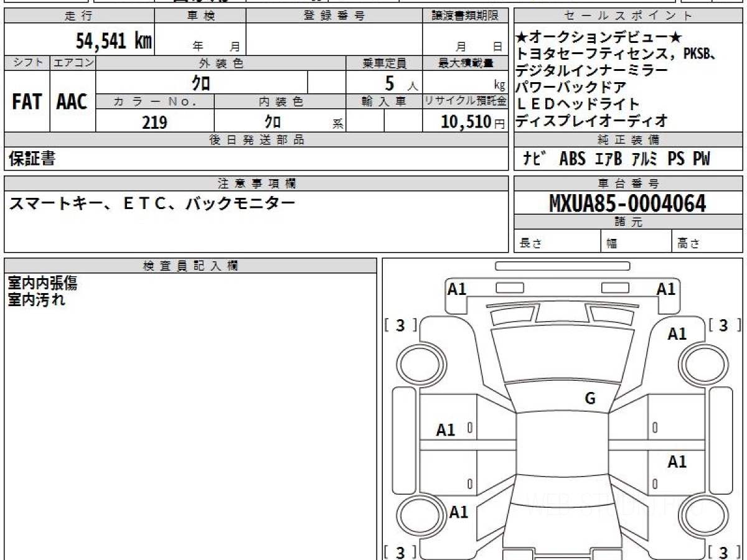Viewport: 747px width, 560px height.
Task: Select the エアコン header cell
Action: coord(73,63)
